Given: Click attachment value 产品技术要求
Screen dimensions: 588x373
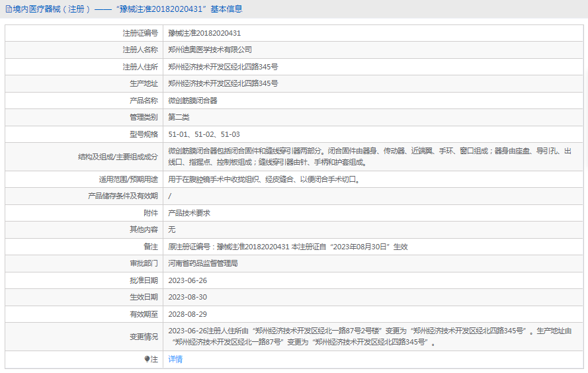Looking at the screenshot, I should pos(189,213).
